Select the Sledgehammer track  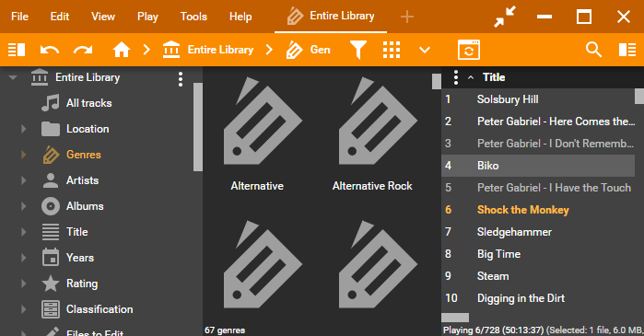(538, 232)
